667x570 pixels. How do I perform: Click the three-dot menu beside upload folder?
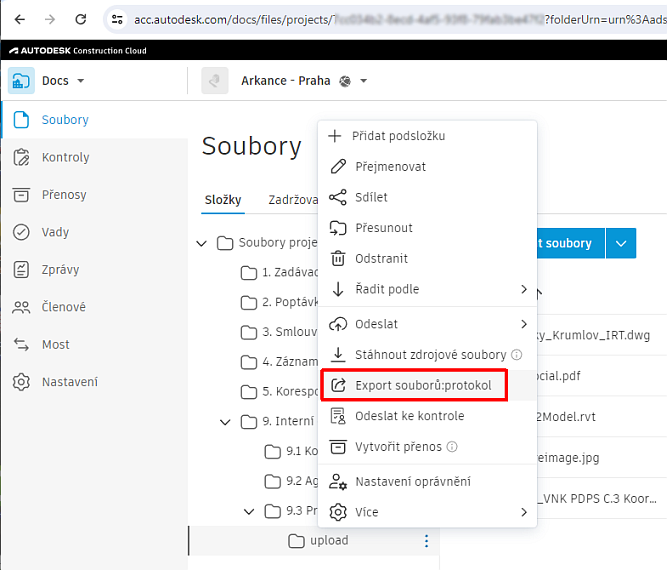coord(426,541)
